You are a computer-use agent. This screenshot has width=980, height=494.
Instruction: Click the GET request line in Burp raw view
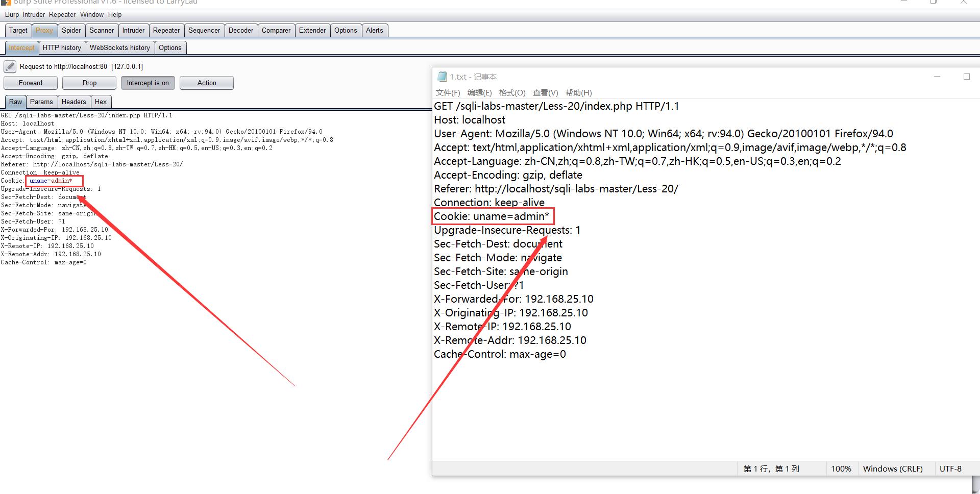pos(86,115)
